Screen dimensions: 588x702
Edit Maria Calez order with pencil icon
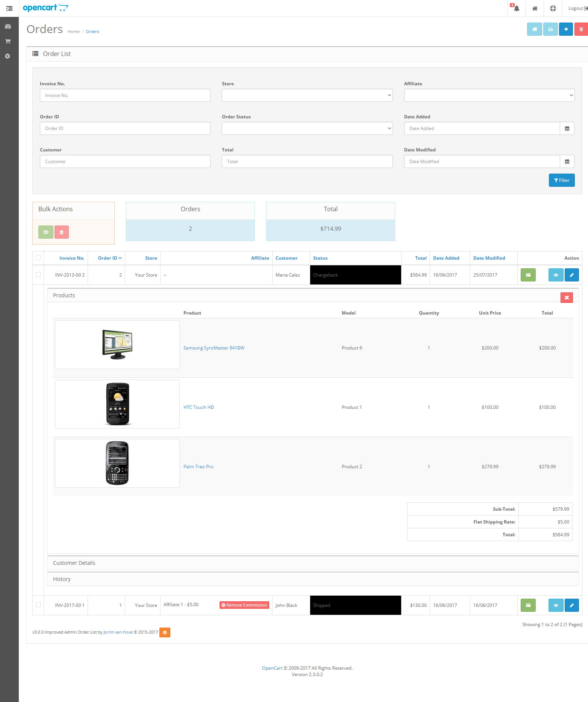pyautogui.click(x=571, y=275)
